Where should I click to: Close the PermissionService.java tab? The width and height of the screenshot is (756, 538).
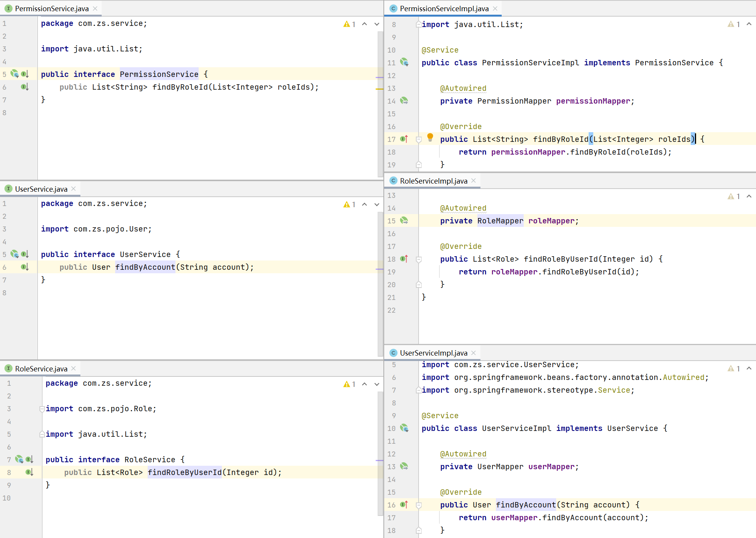[x=95, y=9]
